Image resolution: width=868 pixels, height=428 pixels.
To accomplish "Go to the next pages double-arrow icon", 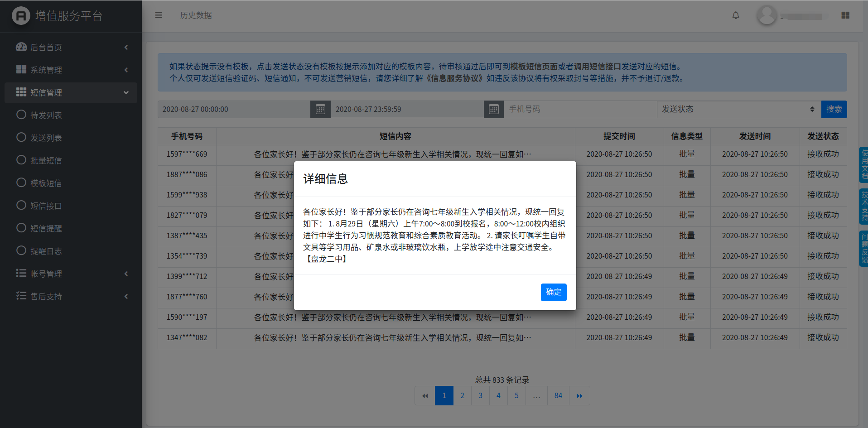I will click(579, 396).
